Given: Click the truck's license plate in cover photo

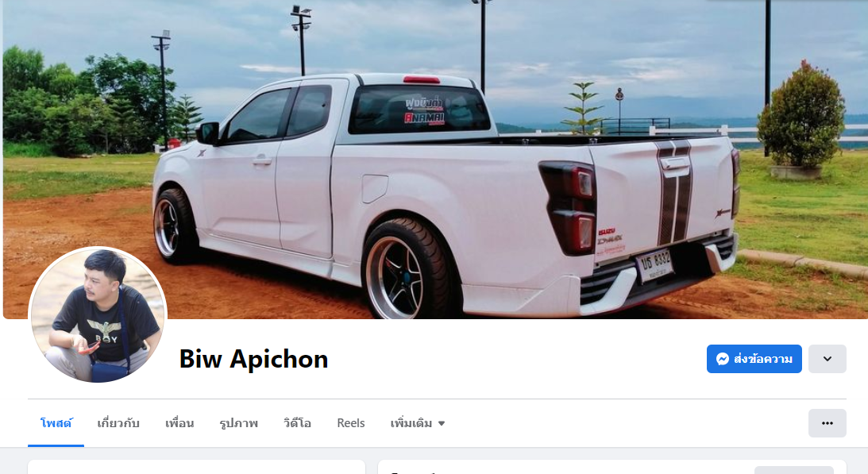Looking at the screenshot, I should point(654,265).
